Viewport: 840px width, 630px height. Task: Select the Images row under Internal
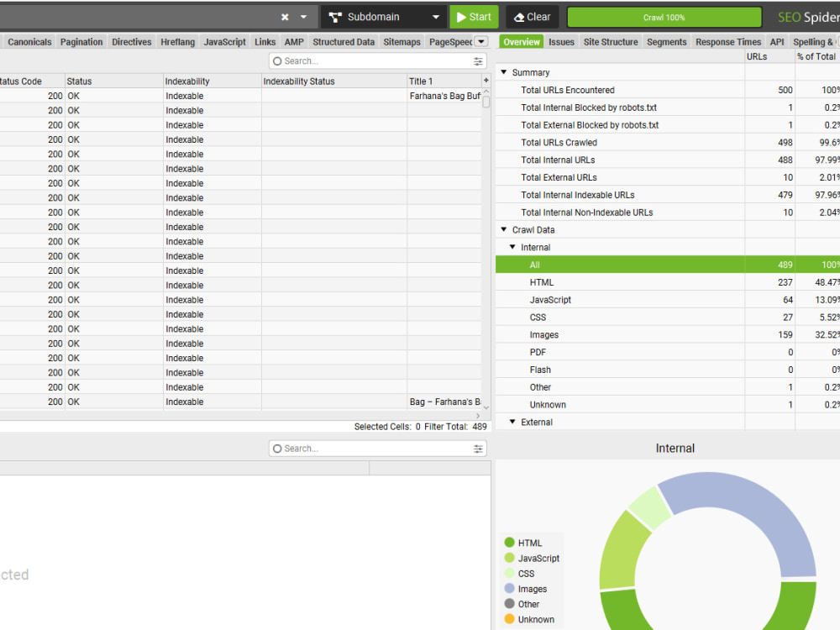coord(668,335)
